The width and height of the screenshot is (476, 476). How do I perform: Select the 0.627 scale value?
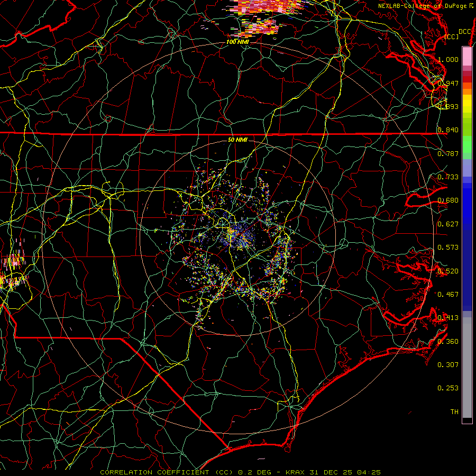click(448, 224)
